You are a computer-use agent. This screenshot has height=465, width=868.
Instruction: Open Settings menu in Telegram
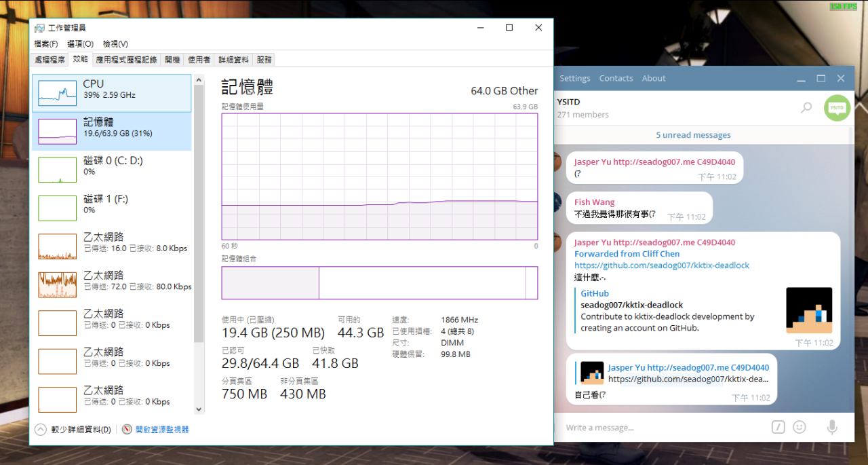tap(575, 78)
